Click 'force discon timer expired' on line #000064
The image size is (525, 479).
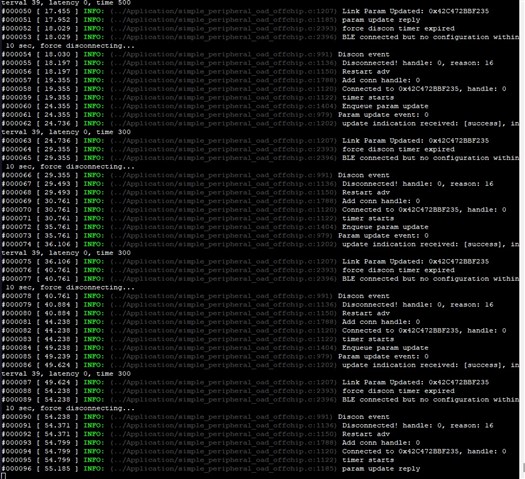pos(398,150)
